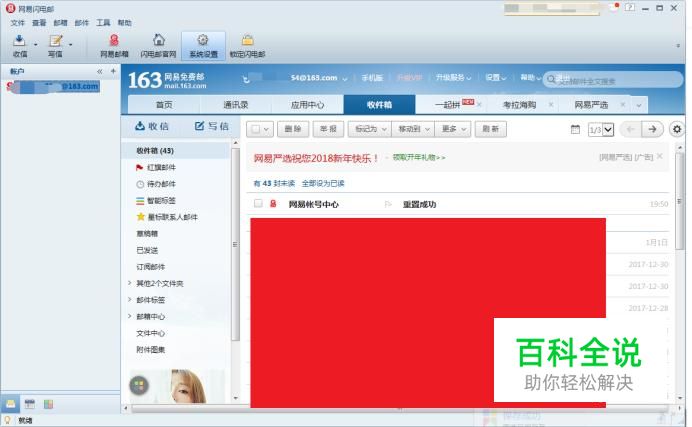Image resolution: width=692 pixels, height=427 pixels.
Task: Click the 写信 button in webmail sidebar
Action: [212, 126]
